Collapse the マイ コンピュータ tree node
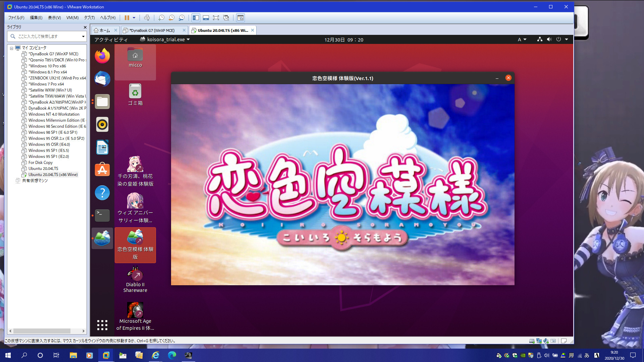The height and width of the screenshot is (362, 644). click(11, 48)
